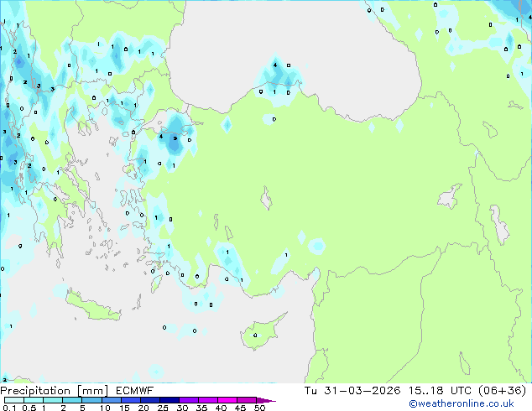Click the 30–35 mm purple legend swatch
The height and width of the screenshot is (411, 532).
coord(189,400)
